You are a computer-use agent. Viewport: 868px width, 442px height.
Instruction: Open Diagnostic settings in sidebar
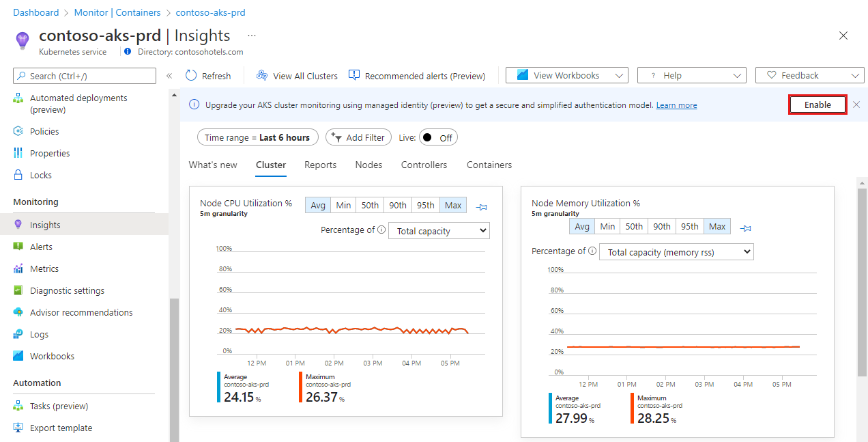click(x=67, y=290)
